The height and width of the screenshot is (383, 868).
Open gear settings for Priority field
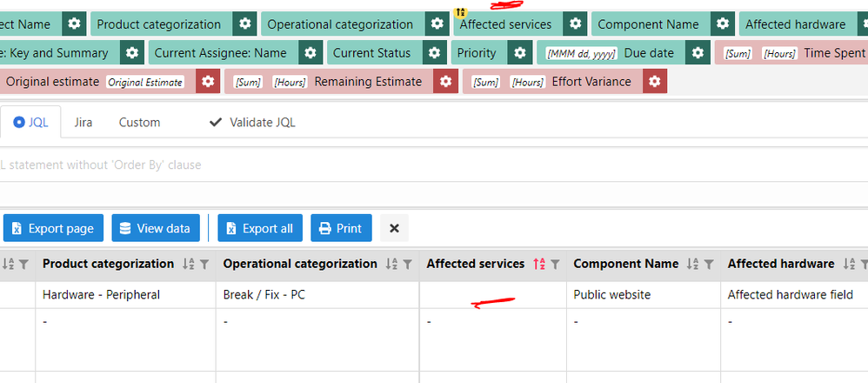520,52
